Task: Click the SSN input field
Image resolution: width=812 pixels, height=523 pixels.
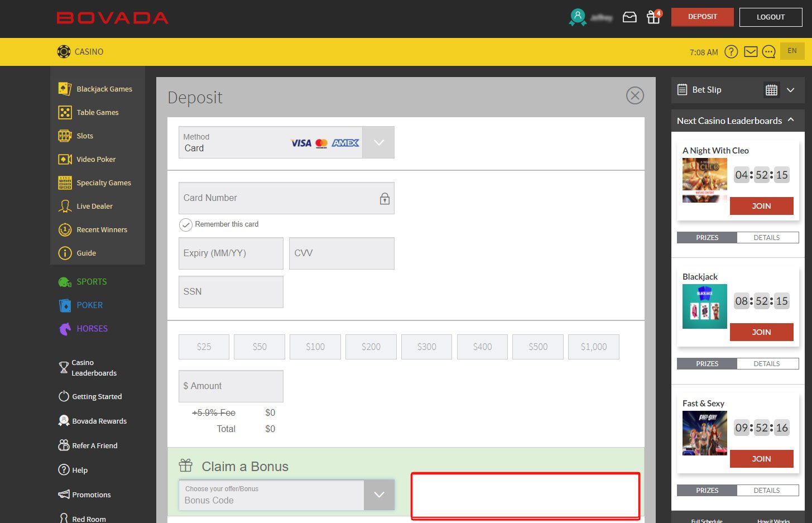Action: [231, 292]
